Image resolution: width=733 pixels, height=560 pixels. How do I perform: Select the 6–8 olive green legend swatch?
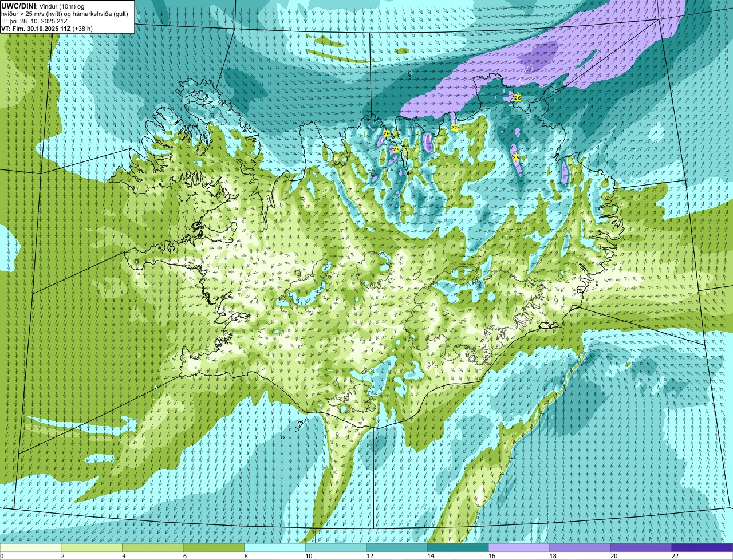coord(214,547)
